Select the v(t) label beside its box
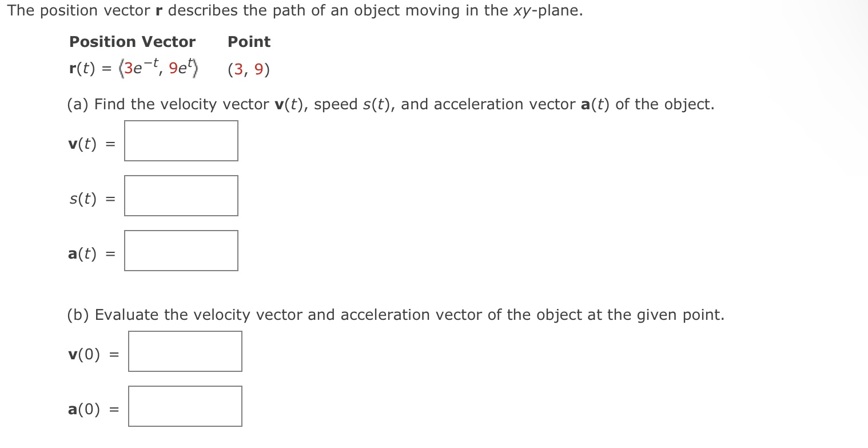Viewport: 868px width, 448px height. [x=83, y=144]
